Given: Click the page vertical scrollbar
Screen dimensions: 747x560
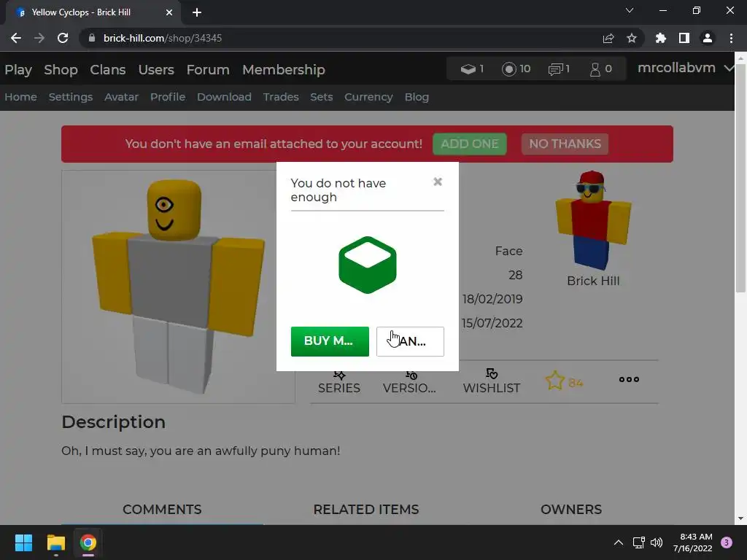Looking at the screenshot, I should pyautogui.click(x=740, y=176).
